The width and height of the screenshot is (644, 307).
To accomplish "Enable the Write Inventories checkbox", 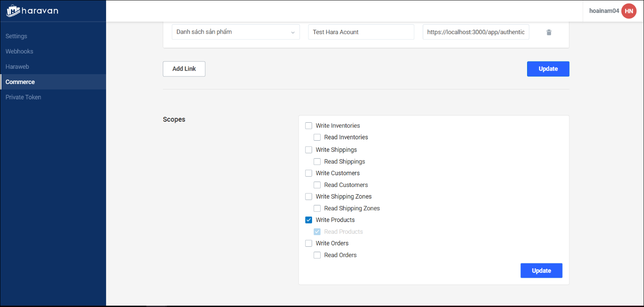I will (309, 125).
